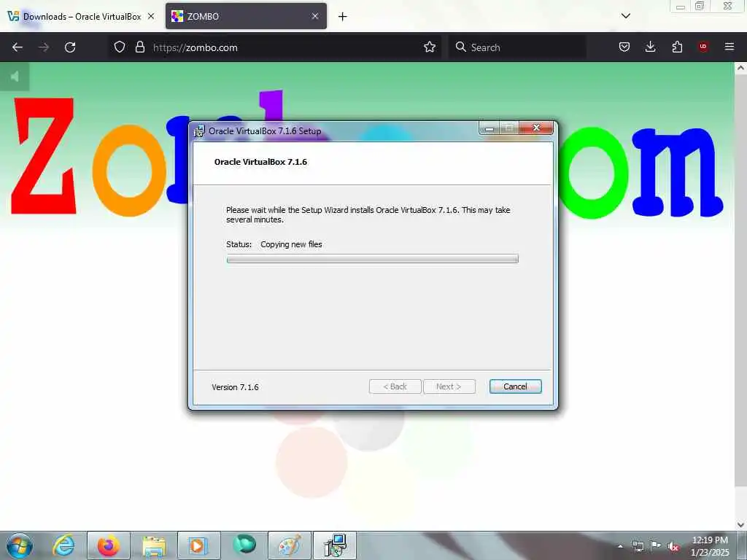Open the Firefox hamburger menu
This screenshot has height=560, width=747.
[x=729, y=47]
